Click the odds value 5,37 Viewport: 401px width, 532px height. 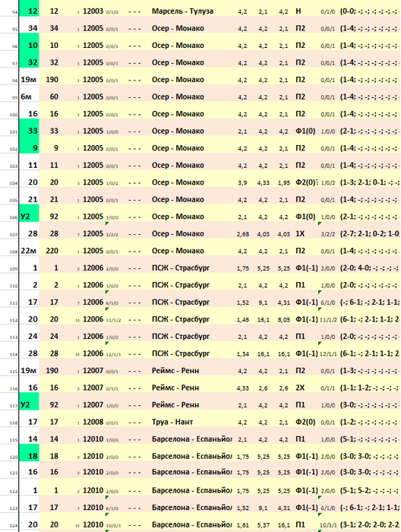click(x=263, y=525)
